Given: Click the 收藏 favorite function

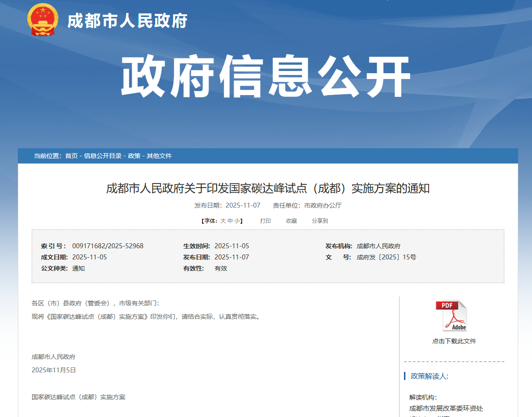Looking at the screenshot, I should pyautogui.click(x=291, y=221).
